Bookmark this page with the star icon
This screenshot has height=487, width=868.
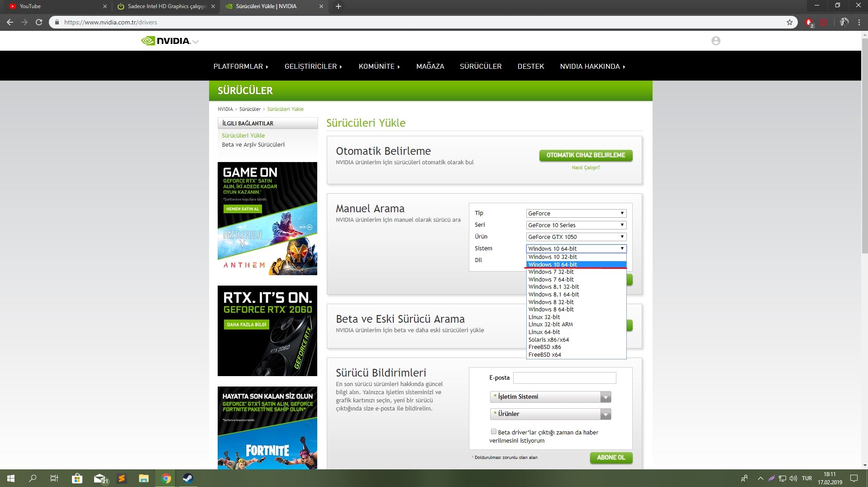790,22
